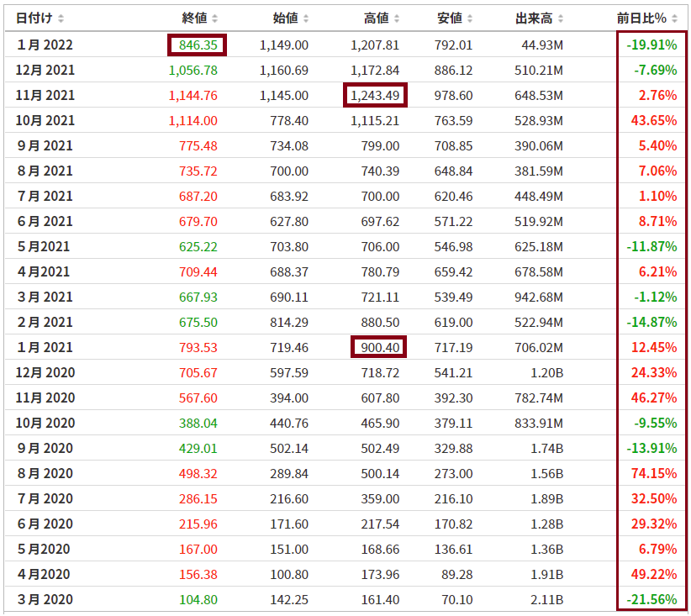Click low value 571.22
Viewport: 691px width, 616px height.
click(x=453, y=221)
